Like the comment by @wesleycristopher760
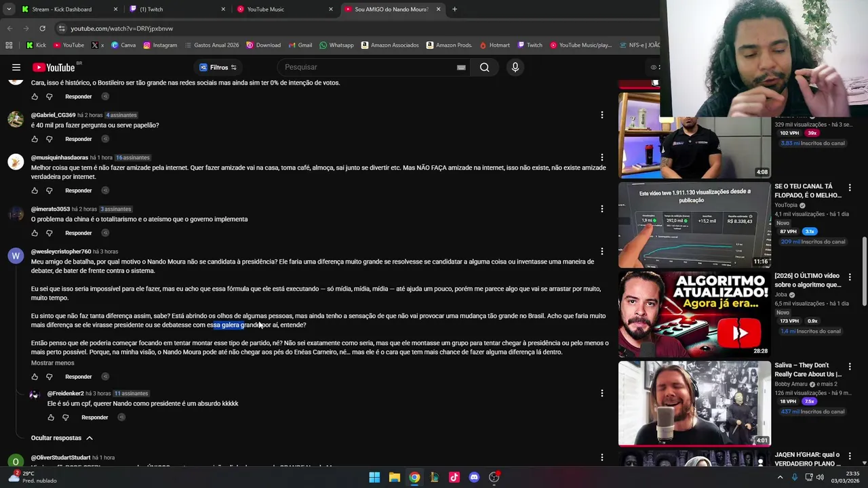 coord(35,377)
